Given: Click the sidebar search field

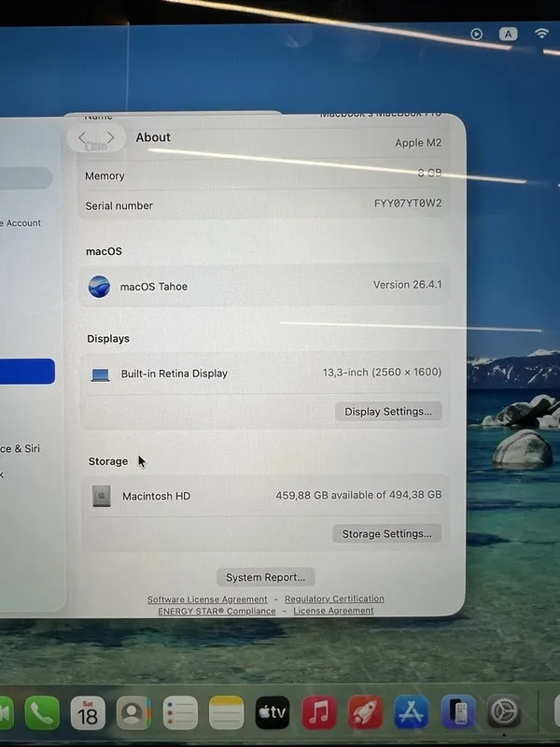Looking at the screenshot, I should tap(26, 178).
